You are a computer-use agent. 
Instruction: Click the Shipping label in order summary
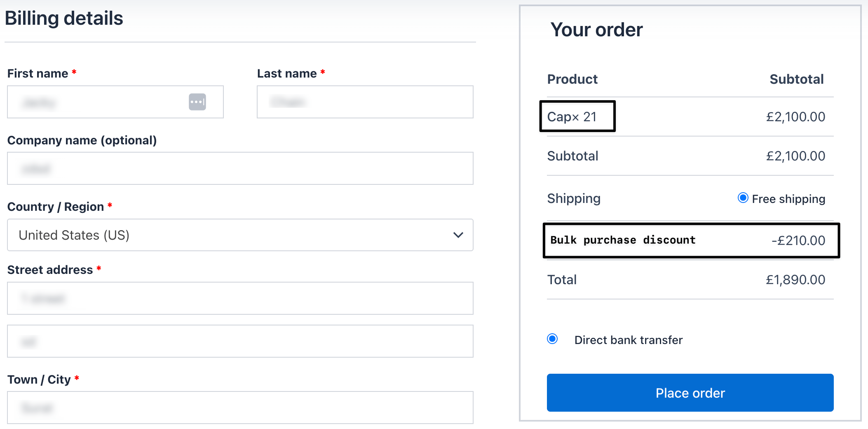(574, 198)
